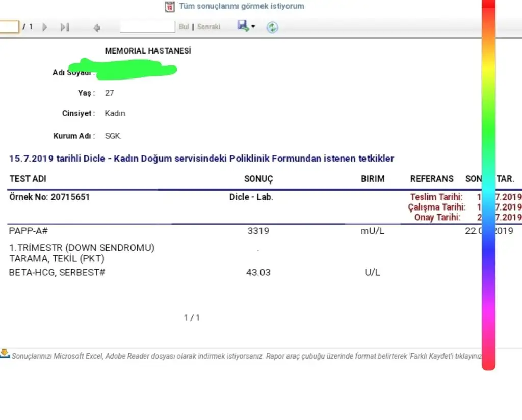Refresh the report with the green icon
Viewport: 522px width, 420px height.
coord(272,28)
